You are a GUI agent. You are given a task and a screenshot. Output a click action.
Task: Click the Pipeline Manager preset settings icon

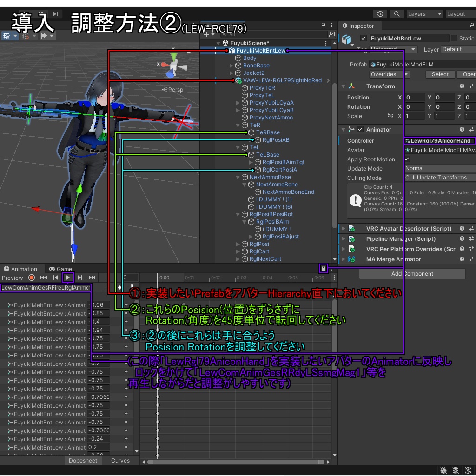[x=471, y=238]
